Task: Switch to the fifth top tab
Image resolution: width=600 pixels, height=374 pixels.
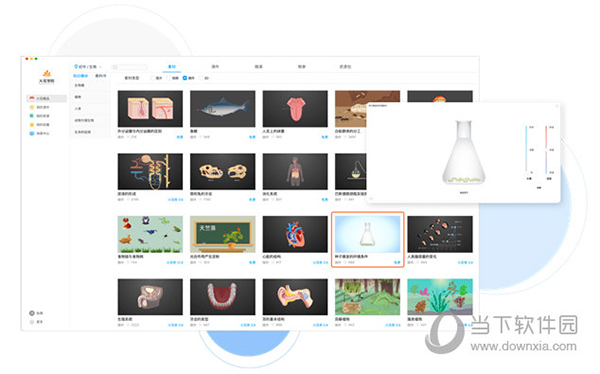Action: (x=345, y=67)
